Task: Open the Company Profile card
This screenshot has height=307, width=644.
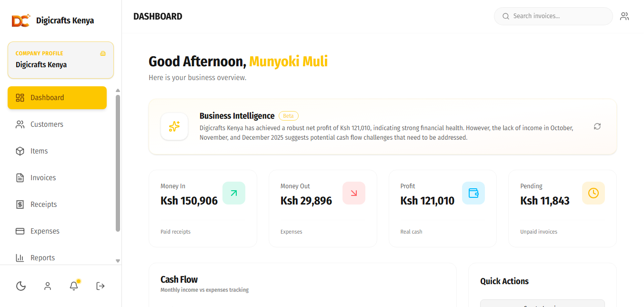Action: tap(60, 60)
